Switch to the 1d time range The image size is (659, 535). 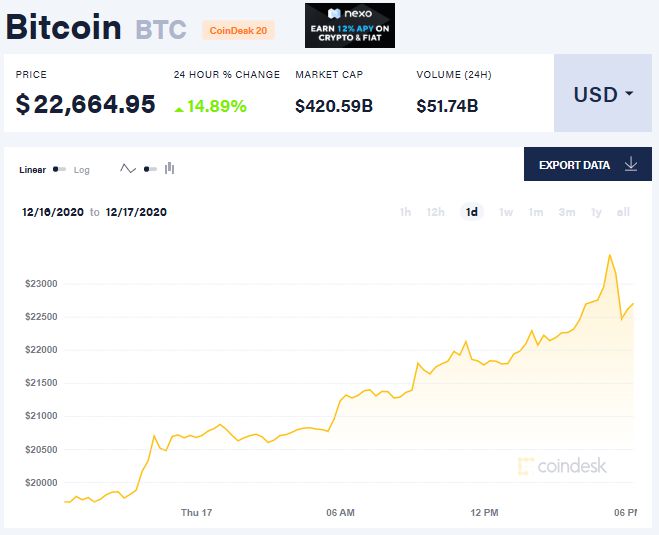[x=471, y=212]
